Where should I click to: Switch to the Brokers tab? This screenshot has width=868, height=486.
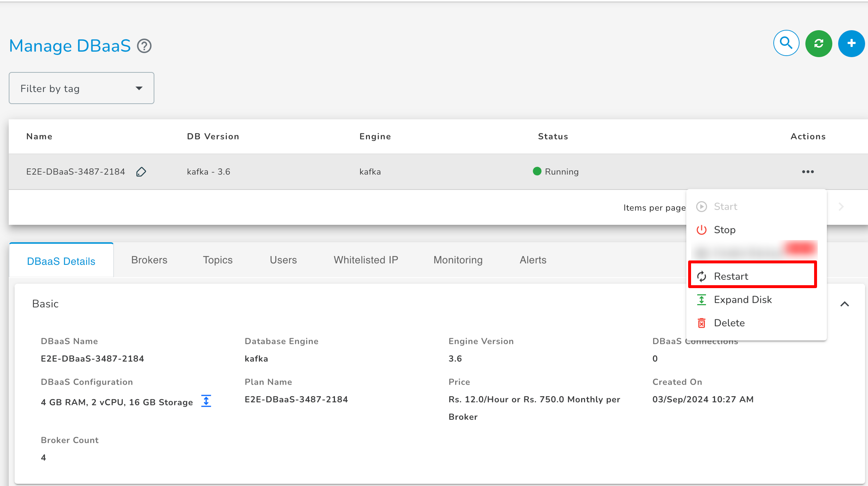coord(149,260)
